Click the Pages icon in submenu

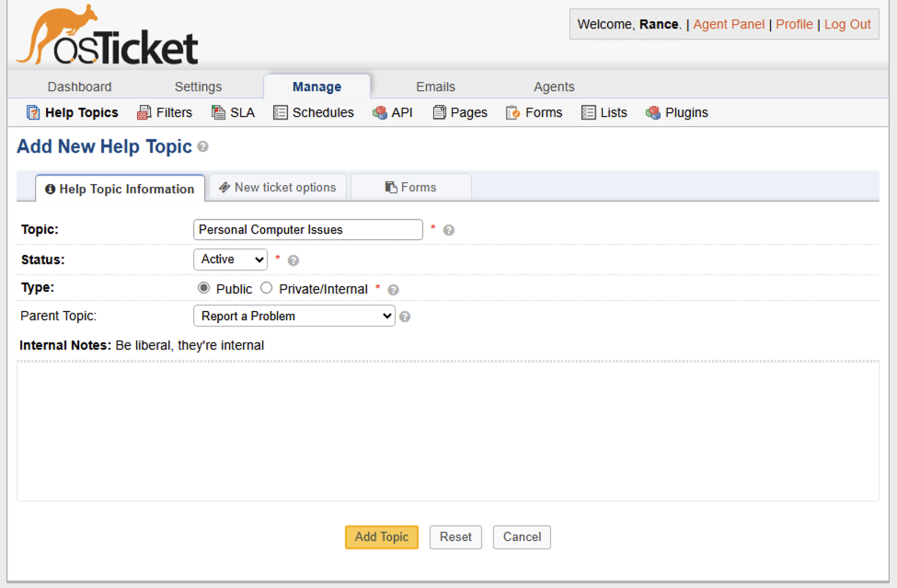point(439,112)
